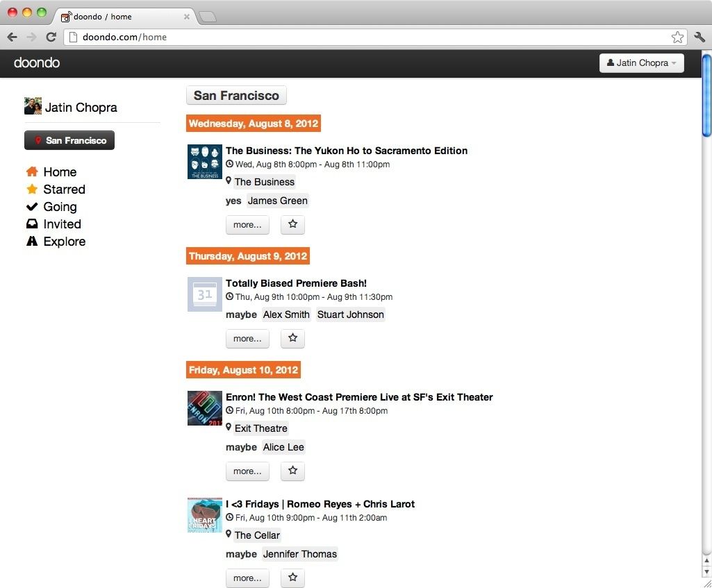712x588 pixels.
Task: Open Starred in the sidebar
Action: tap(64, 190)
